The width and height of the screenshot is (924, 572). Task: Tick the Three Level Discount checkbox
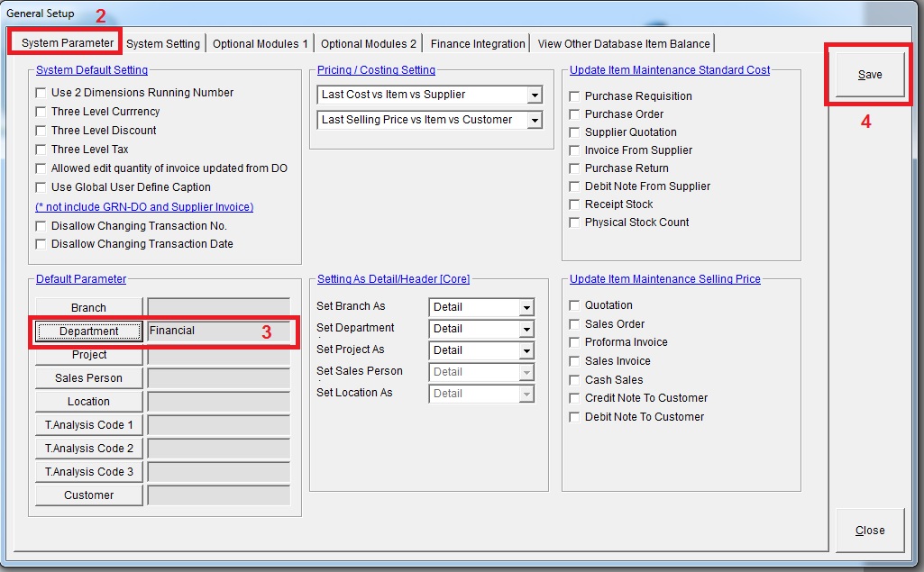tap(41, 131)
